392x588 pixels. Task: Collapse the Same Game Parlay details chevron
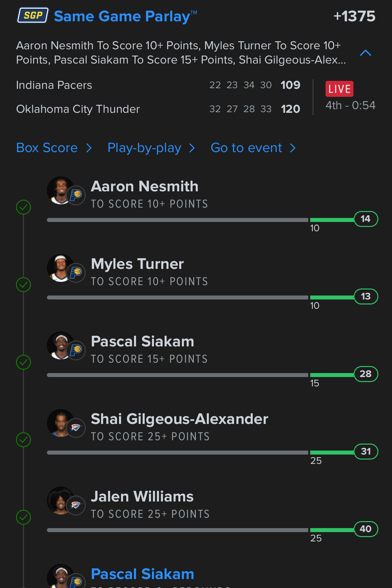tap(365, 53)
